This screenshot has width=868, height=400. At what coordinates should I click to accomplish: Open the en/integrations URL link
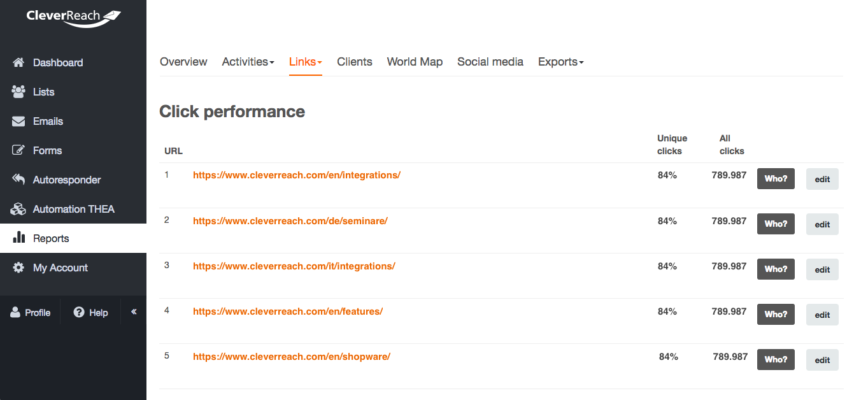(297, 175)
